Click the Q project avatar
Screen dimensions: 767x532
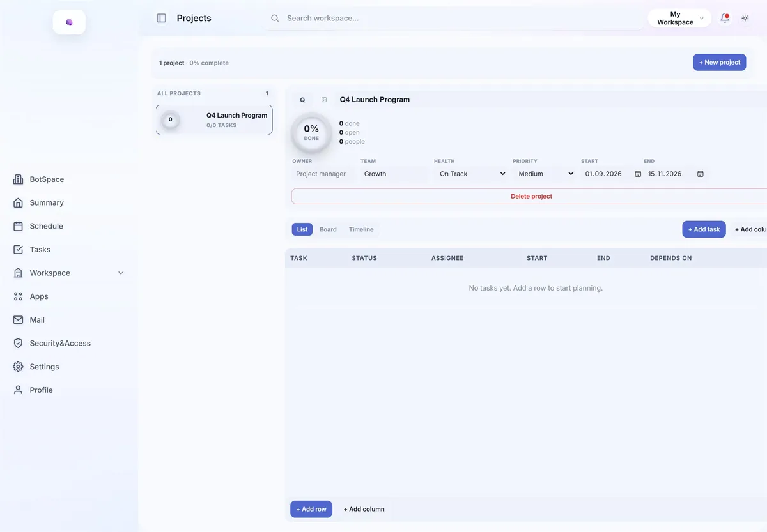[x=302, y=100]
